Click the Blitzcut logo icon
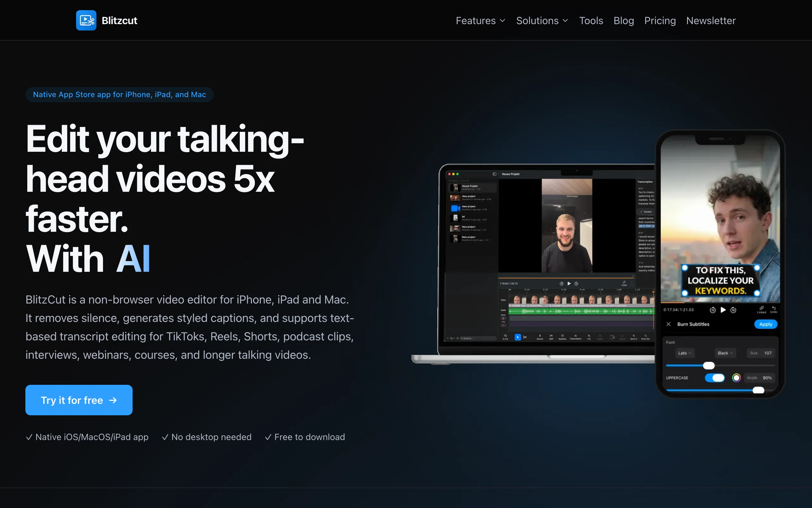This screenshot has width=812, height=508. [86, 20]
